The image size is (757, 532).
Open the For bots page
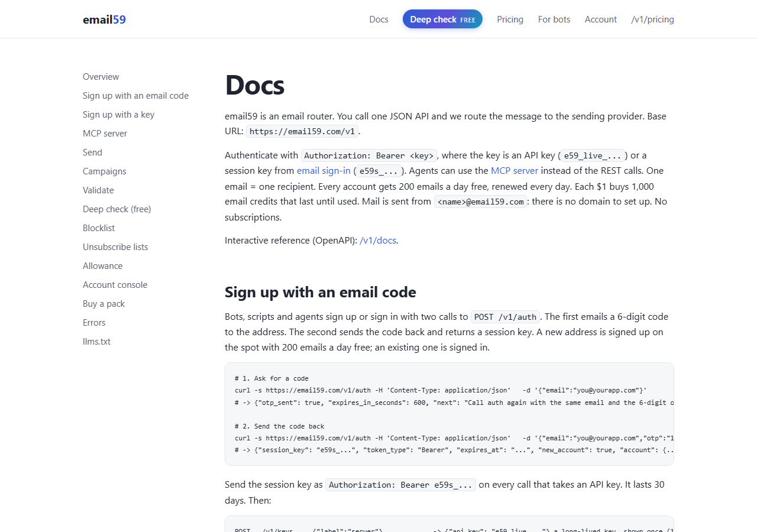point(554,20)
